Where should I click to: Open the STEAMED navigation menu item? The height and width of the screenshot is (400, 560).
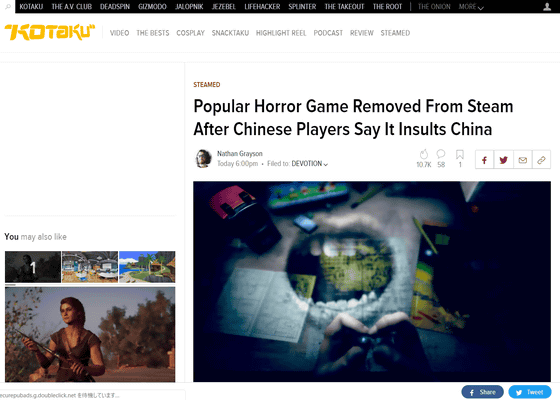pos(395,33)
